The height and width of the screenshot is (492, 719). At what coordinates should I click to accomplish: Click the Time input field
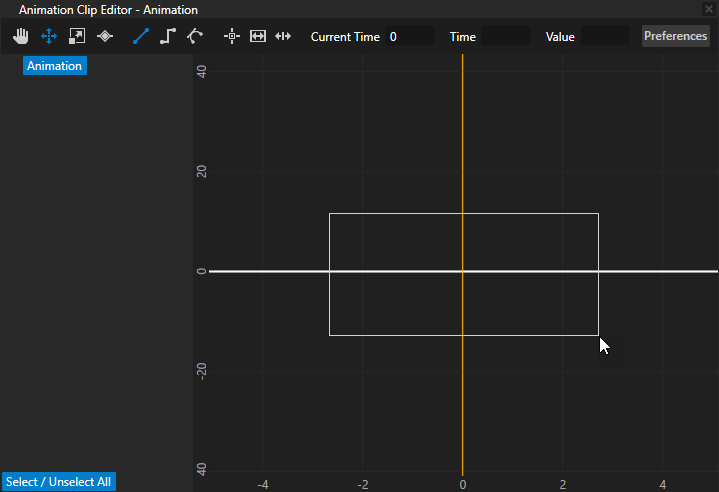[x=505, y=36]
